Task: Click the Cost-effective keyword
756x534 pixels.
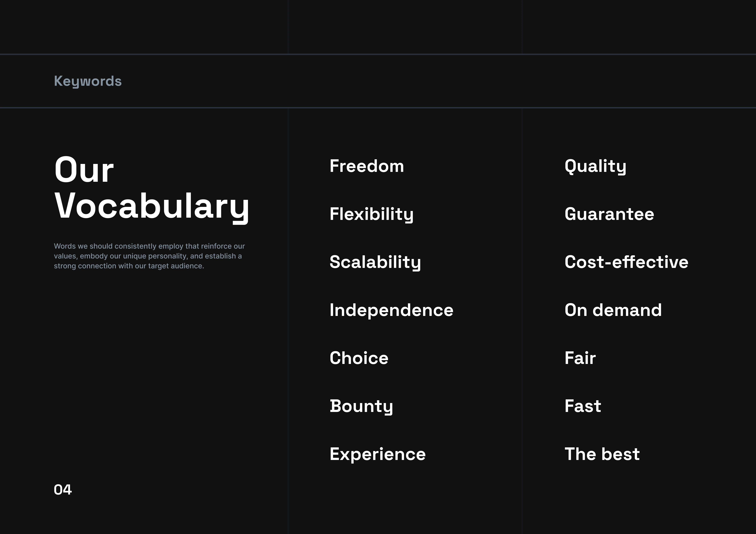Action: click(626, 262)
